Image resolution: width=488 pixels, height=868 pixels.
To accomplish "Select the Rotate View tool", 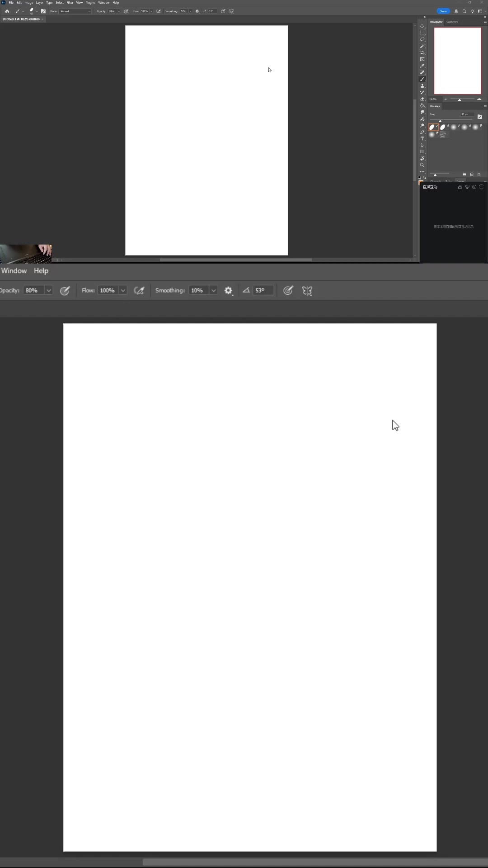I will point(422,158).
